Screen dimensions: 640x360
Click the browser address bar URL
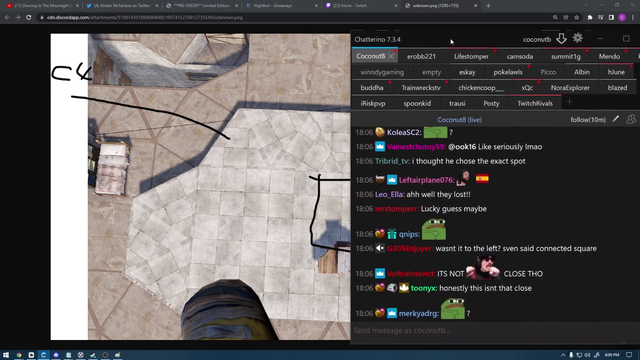[145, 18]
